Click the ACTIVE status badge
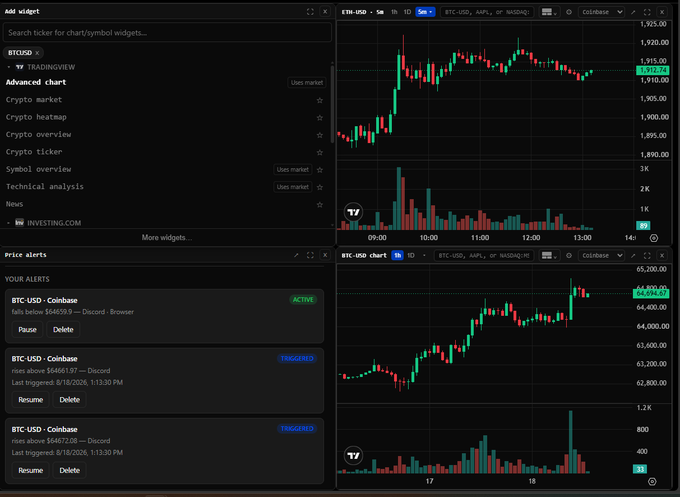 303,300
